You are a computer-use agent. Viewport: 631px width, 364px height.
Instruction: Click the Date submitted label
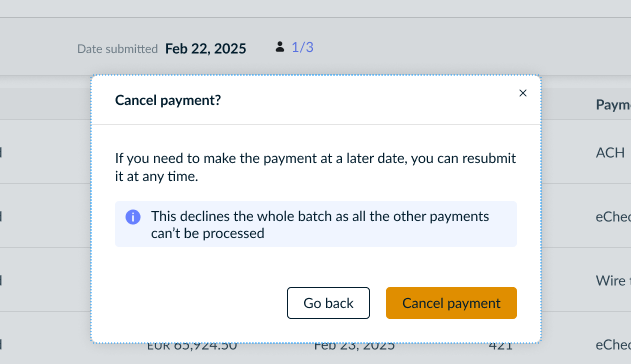coord(117,49)
